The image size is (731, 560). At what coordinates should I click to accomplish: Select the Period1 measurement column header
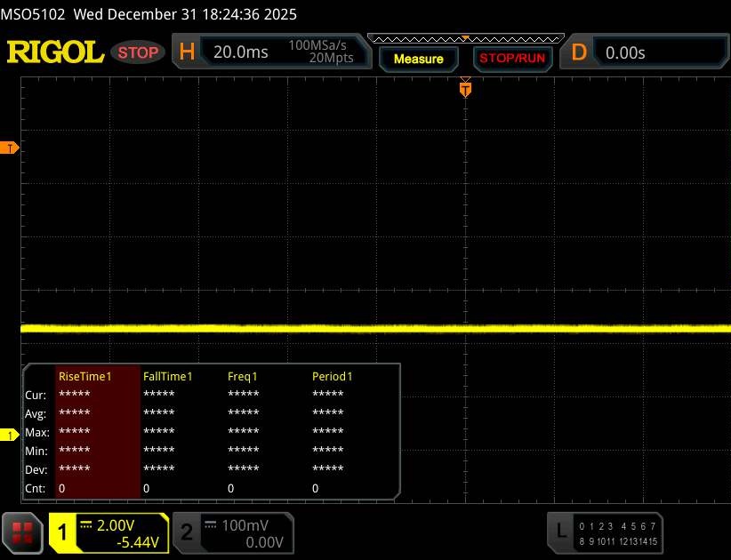click(x=332, y=376)
